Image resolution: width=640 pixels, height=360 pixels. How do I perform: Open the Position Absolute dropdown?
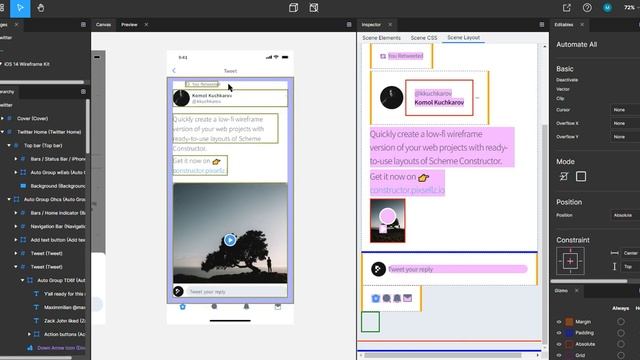coord(625,215)
